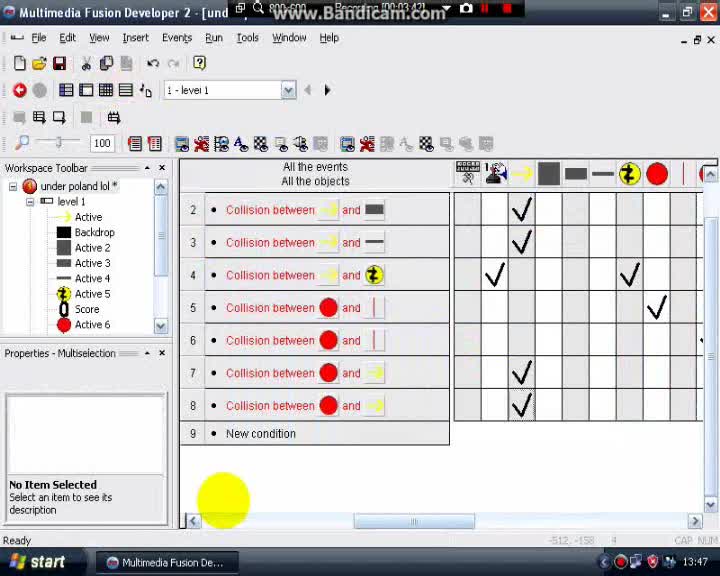
Task: Open the frame selector dropdown
Action: (288, 90)
